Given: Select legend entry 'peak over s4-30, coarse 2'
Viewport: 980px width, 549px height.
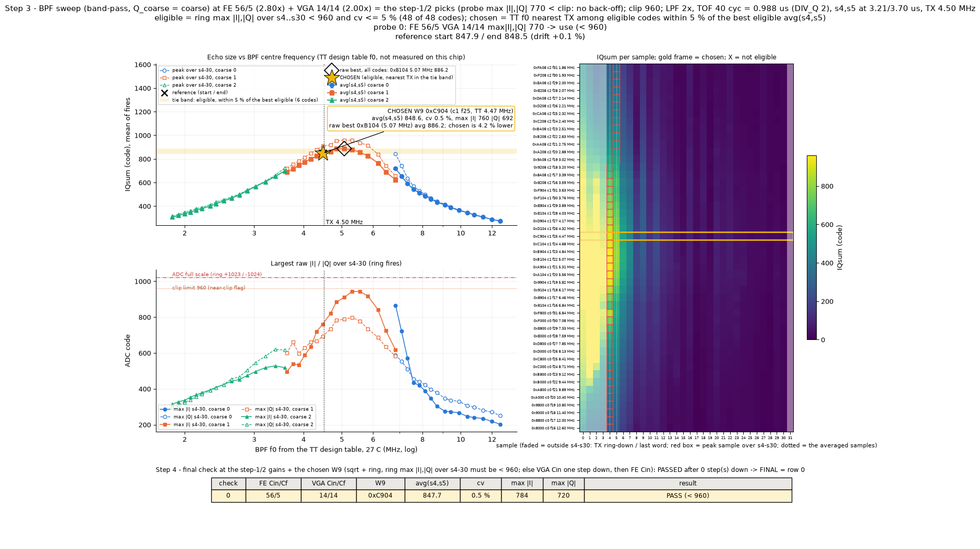Looking at the screenshot, I should (198, 85).
